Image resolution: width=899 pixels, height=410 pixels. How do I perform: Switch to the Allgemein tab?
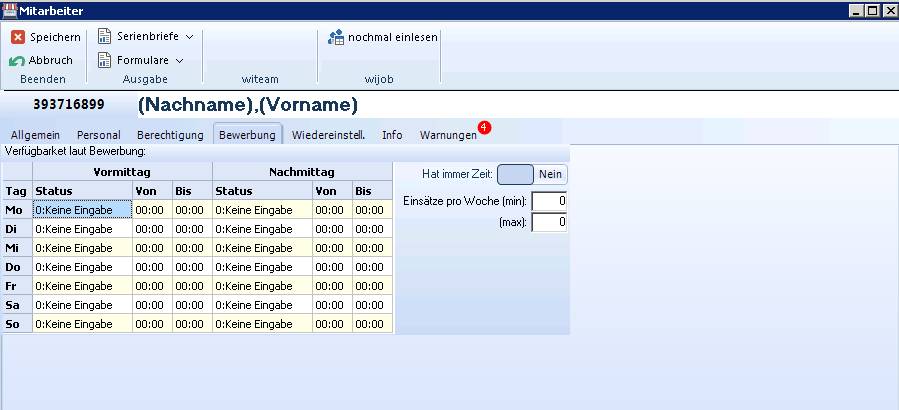coord(35,135)
